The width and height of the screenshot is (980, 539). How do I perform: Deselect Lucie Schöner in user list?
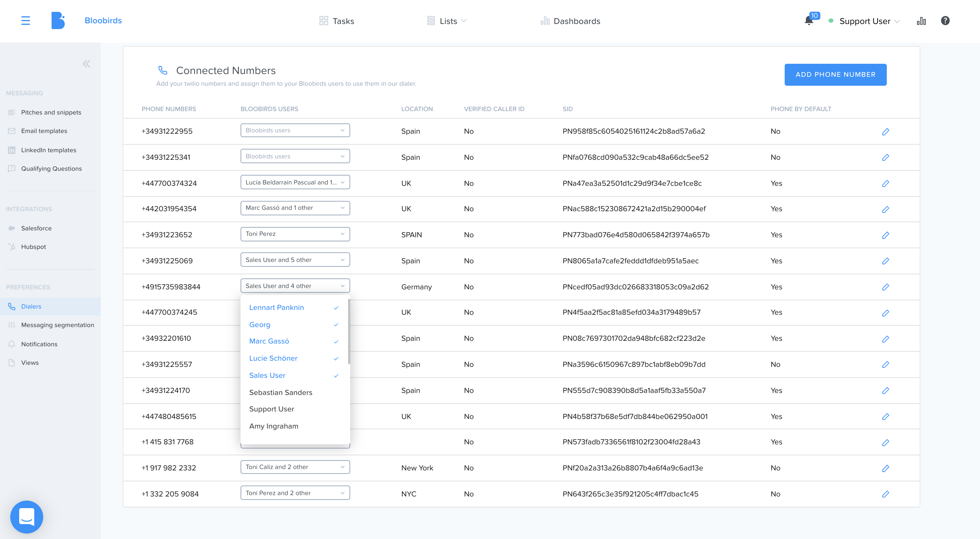(294, 359)
